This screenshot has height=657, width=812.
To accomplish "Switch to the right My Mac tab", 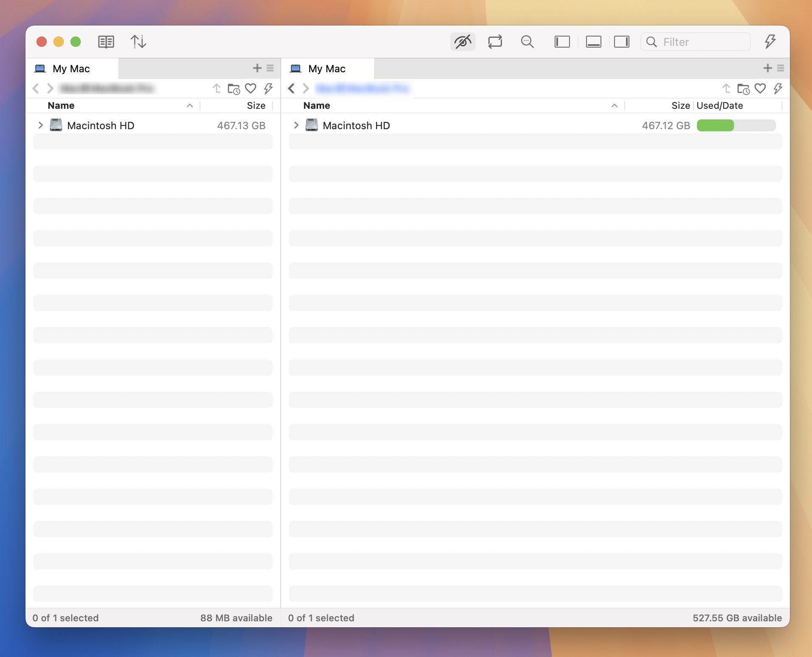I will click(327, 68).
